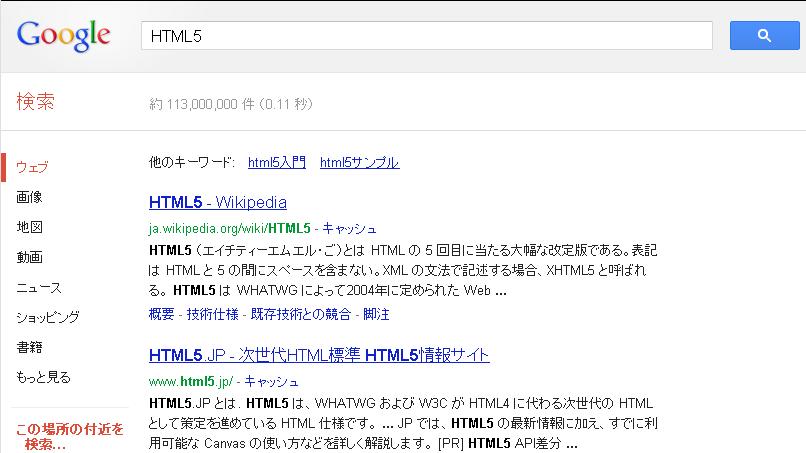
Task: Open the HTML5 - Wikipedia result title
Action: (x=218, y=202)
